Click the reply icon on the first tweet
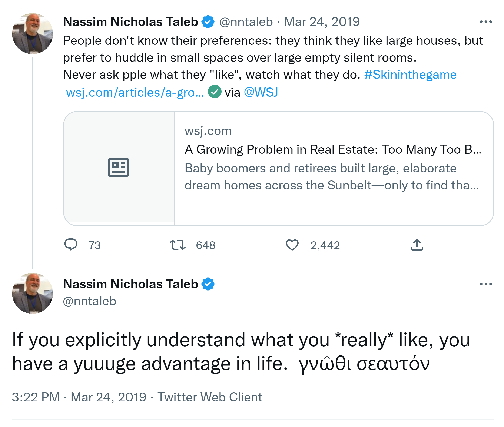The image size is (504, 427). pos(71,245)
